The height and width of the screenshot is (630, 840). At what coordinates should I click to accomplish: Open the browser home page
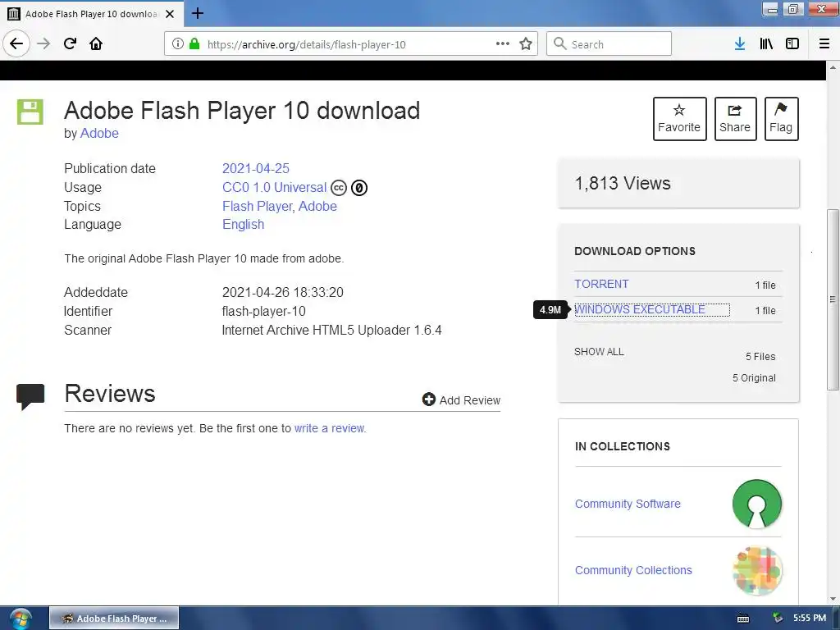tap(96, 43)
